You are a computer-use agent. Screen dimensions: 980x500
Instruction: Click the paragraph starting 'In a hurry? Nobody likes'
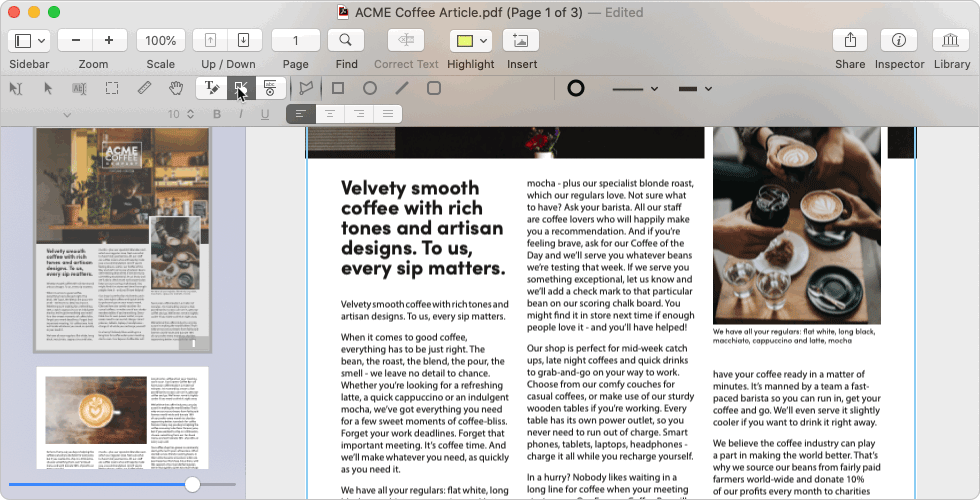pyautogui.click(x=608, y=486)
